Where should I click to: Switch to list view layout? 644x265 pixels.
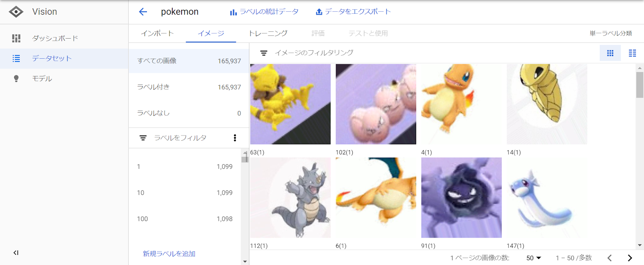point(632,53)
